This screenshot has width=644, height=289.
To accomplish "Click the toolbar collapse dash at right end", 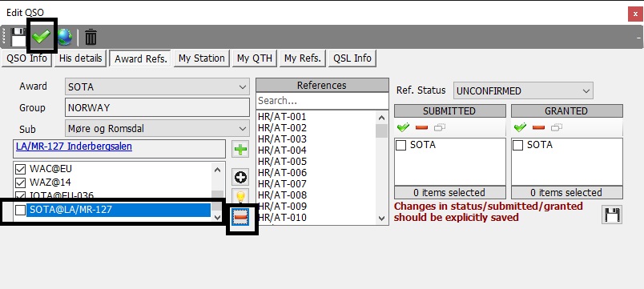I will [639, 38].
